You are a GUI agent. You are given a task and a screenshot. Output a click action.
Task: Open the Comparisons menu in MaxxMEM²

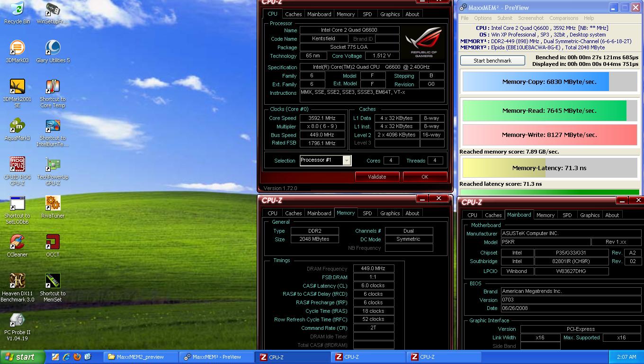(x=563, y=18)
